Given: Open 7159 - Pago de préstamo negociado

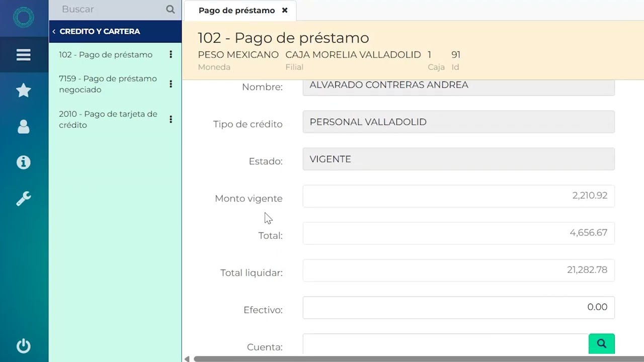Looking at the screenshot, I should (x=108, y=84).
